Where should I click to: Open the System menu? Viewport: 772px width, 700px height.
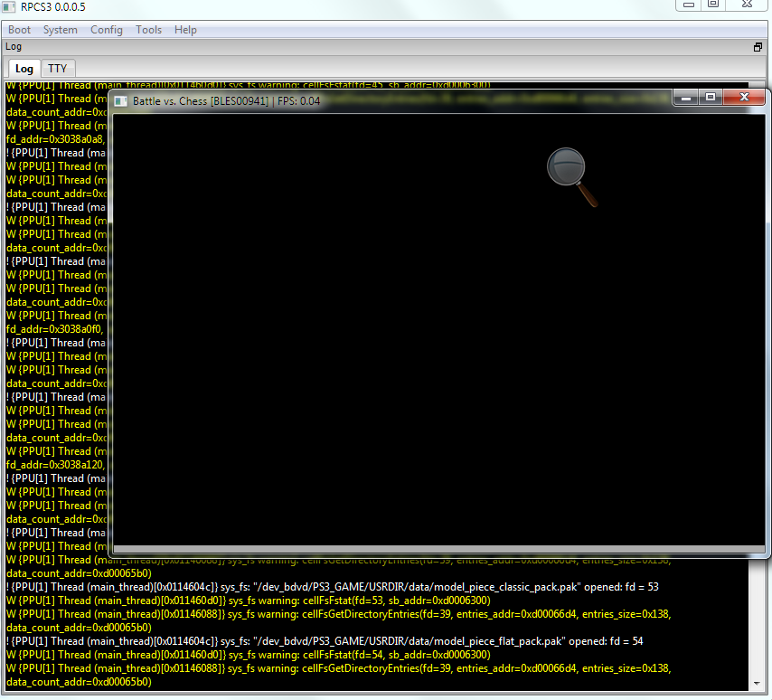click(61, 30)
